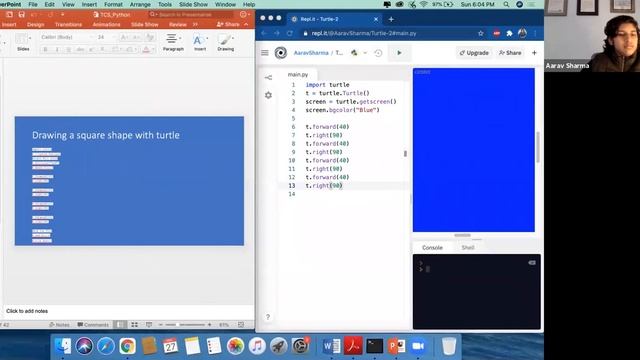Toggle underline in PowerPoint ribbon
This screenshot has width=640, height=360.
(69, 49)
